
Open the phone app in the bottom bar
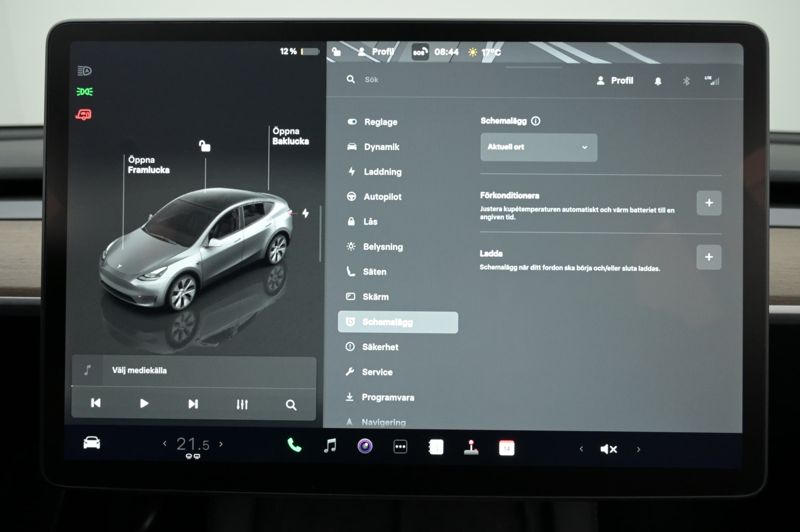pyautogui.click(x=294, y=445)
